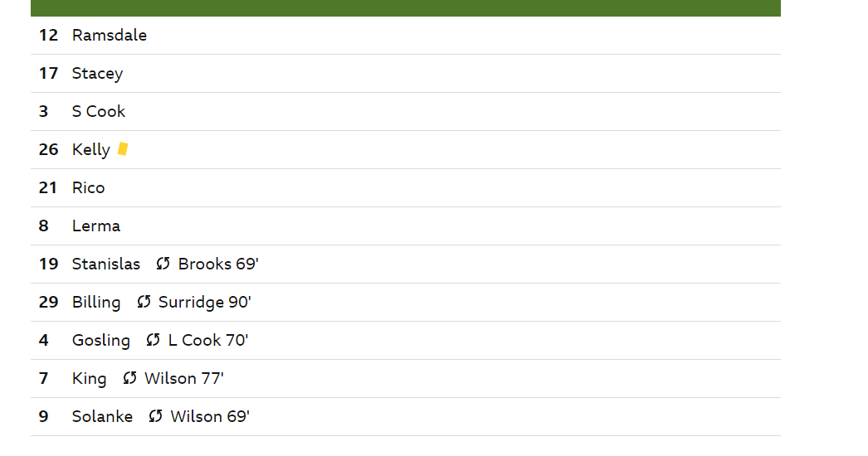Click substitute L Cook 70' text
This screenshot has width=868, height=456.
[x=208, y=340]
